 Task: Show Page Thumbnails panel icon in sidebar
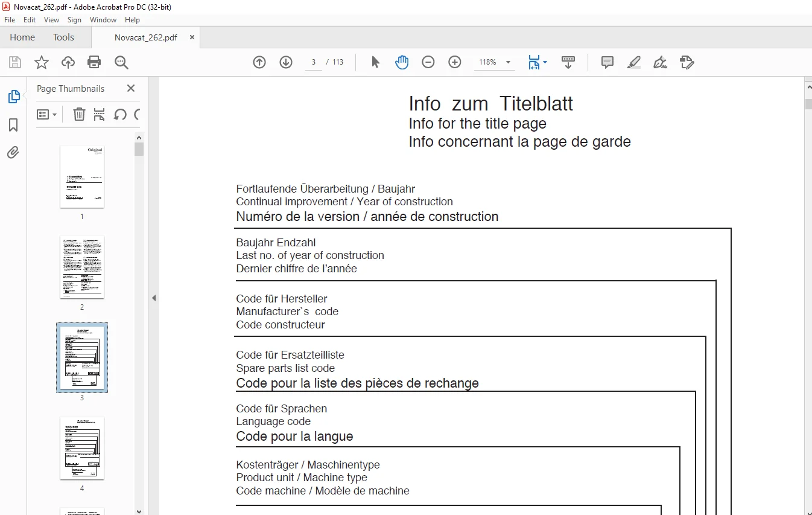(x=13, y=97)
